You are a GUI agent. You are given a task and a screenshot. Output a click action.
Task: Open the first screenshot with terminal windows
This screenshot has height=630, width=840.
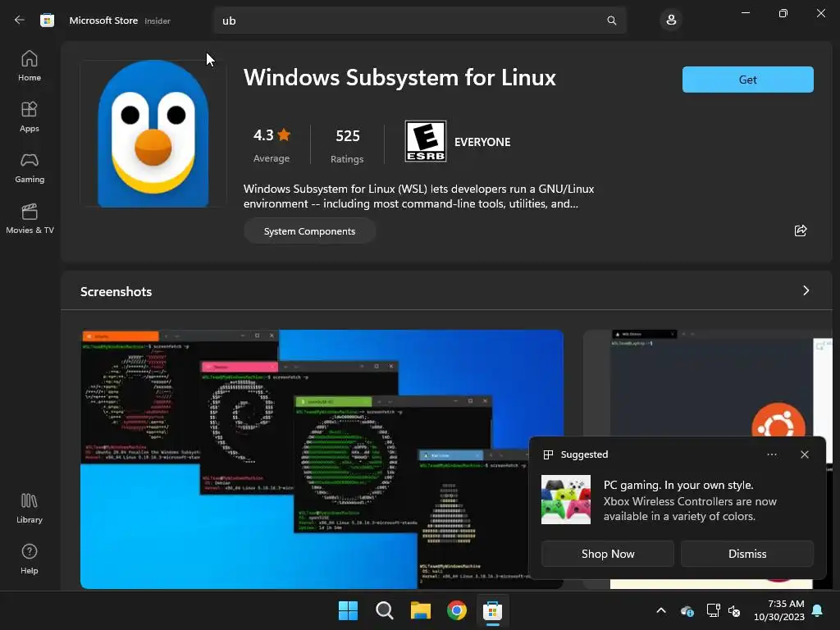(x=322, y=459)
